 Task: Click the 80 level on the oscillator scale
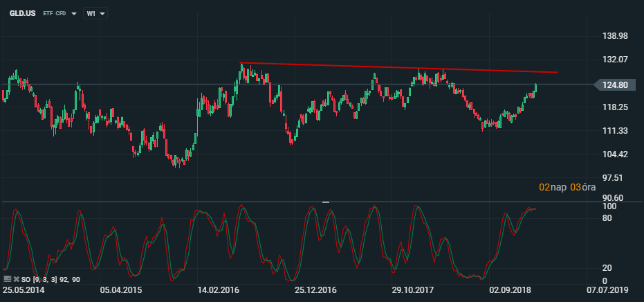(x=607, y=218)
